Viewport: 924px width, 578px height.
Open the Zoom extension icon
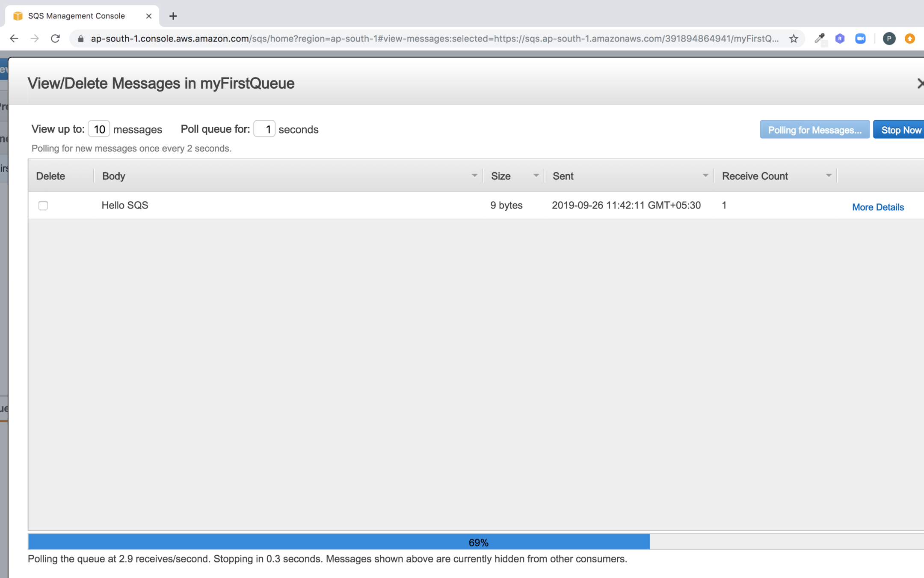(860, 39)
